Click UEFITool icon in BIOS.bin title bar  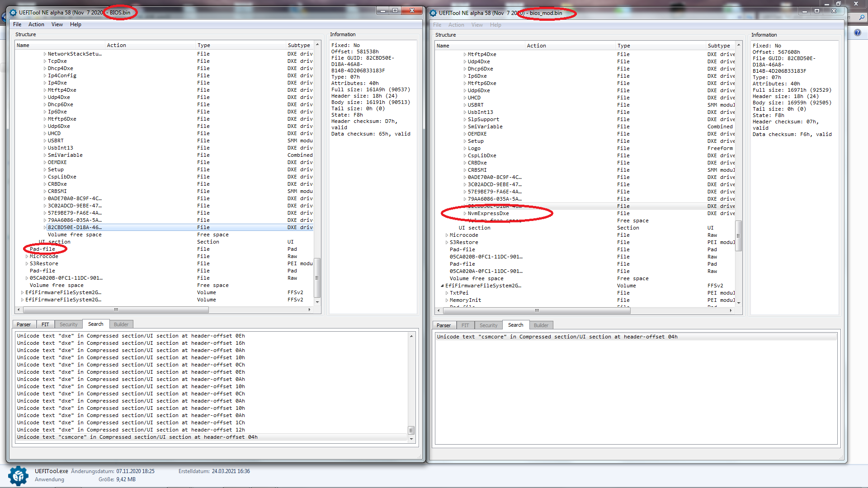[13, 13]
